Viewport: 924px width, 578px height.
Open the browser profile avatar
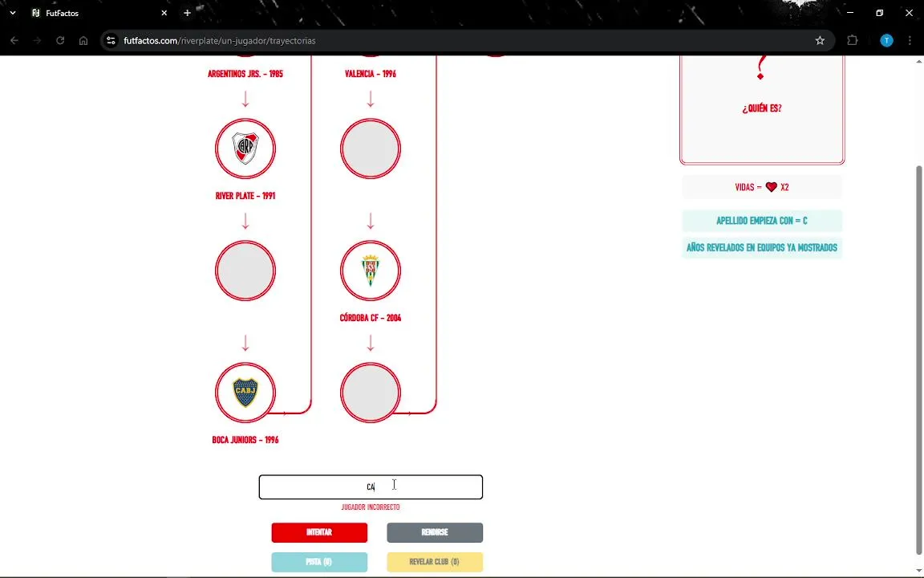pos(886,41)
